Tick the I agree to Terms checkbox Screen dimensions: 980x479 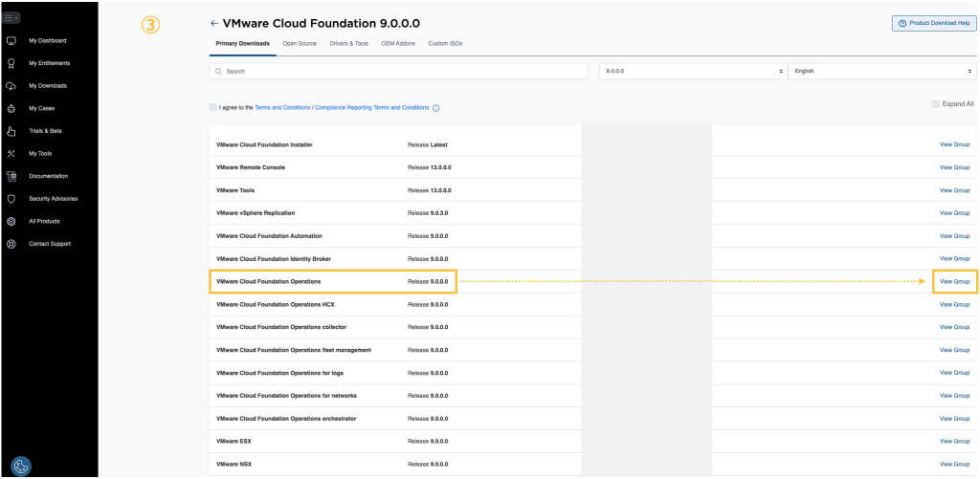point(213,107)
